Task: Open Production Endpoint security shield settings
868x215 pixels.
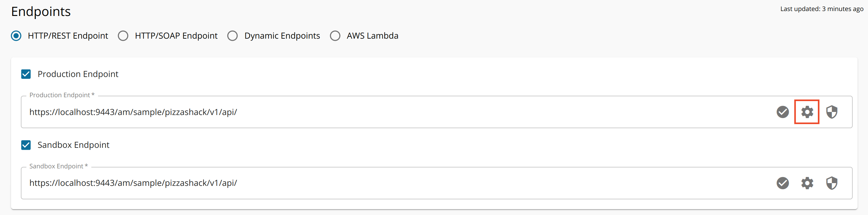Action: [832, 112]
